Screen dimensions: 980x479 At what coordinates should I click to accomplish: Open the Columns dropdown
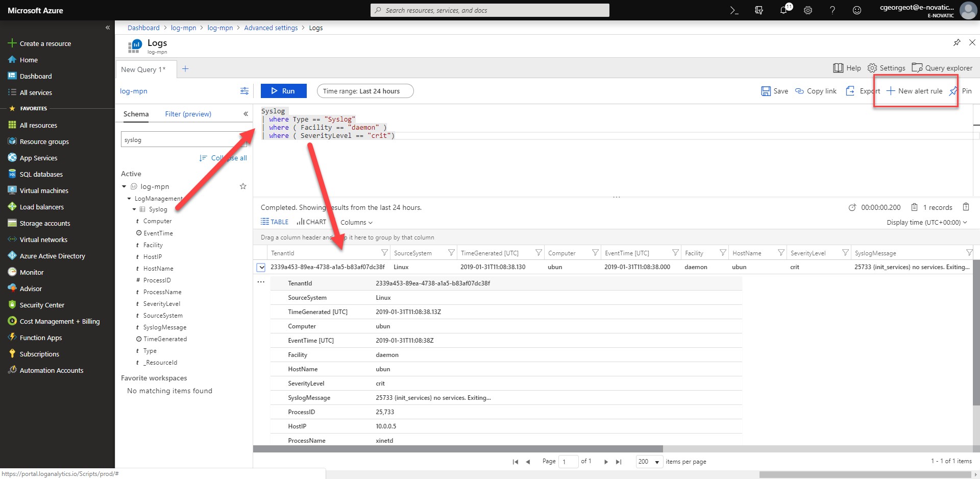[x=356, y=222]
